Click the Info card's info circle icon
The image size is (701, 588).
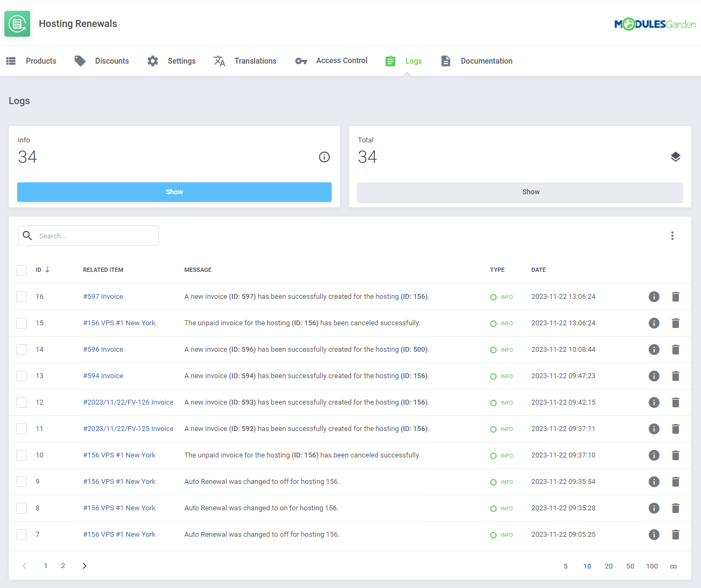pos(324,157)
